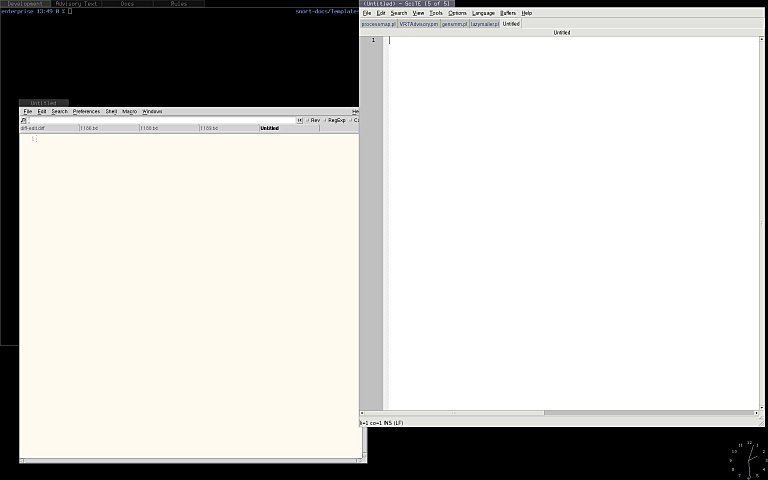Open the Buffers menu in SciTE
768x480 pixels.
pyautogui.click(x=508, y=13)
